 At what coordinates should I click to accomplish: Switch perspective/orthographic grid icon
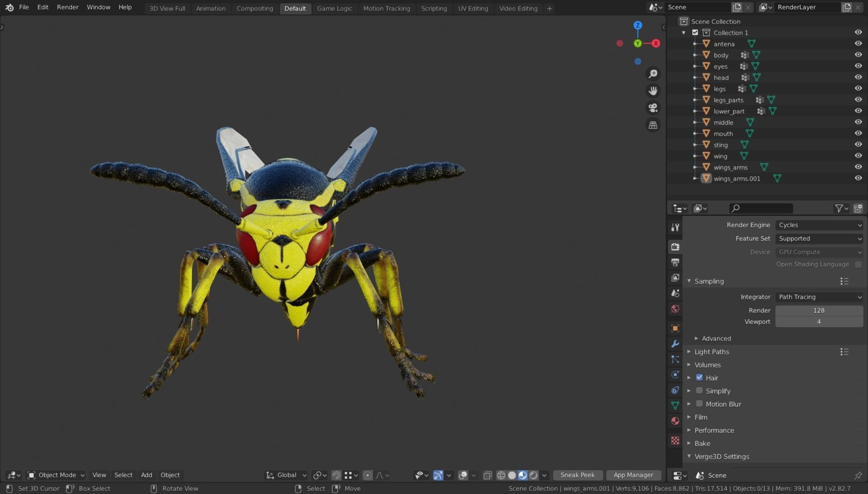(x=653, y=125)
